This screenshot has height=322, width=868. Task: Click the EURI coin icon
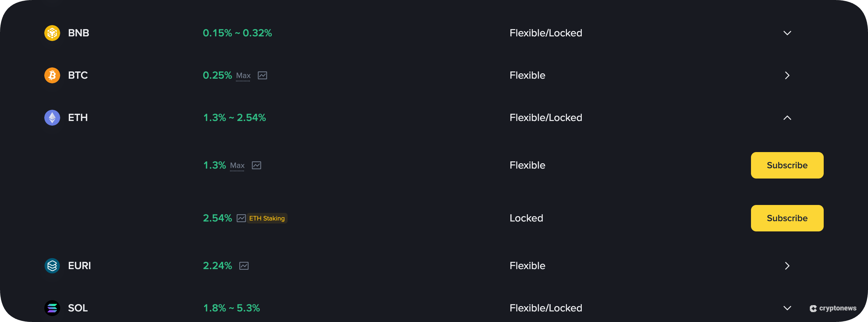(52, 266)
